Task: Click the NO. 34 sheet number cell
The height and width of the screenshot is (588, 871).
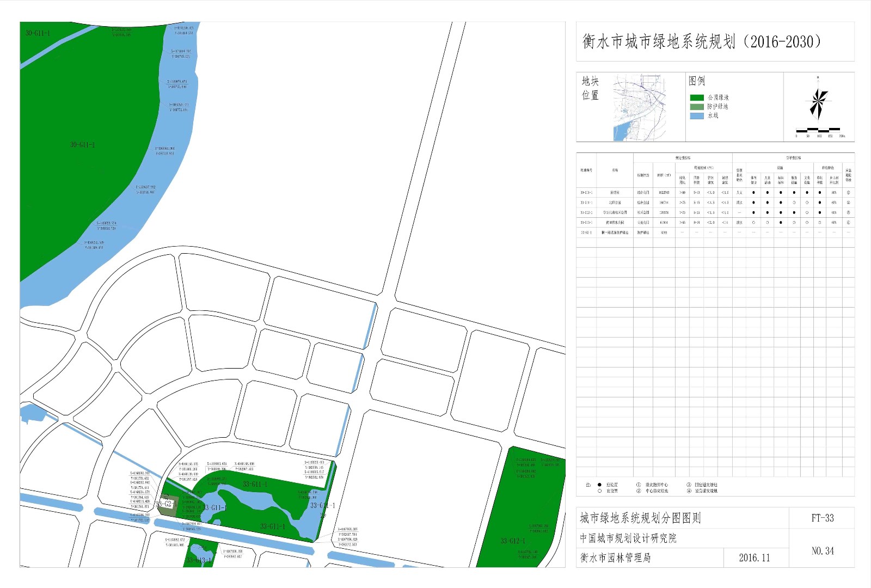Action: 822,551
